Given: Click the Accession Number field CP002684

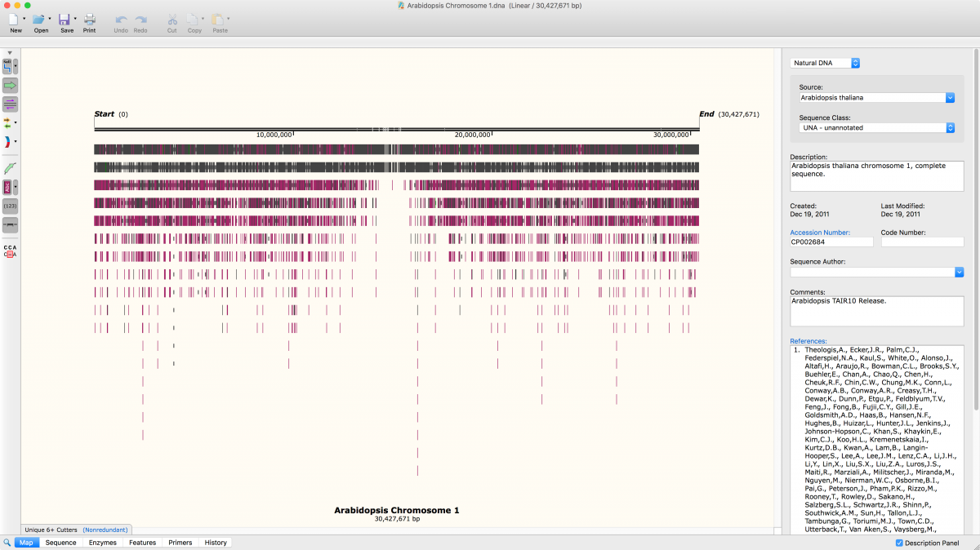Looking at the screenshot, I should tap(831, 242).
